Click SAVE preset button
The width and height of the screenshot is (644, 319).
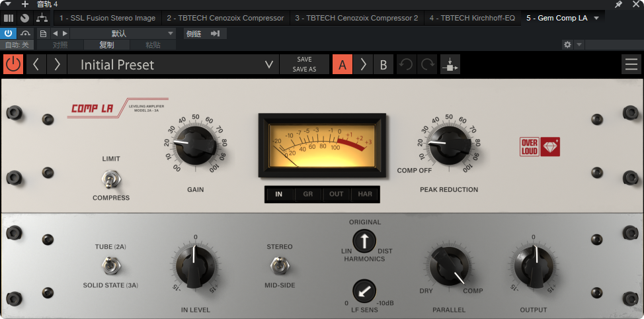(x=304, y=59)
